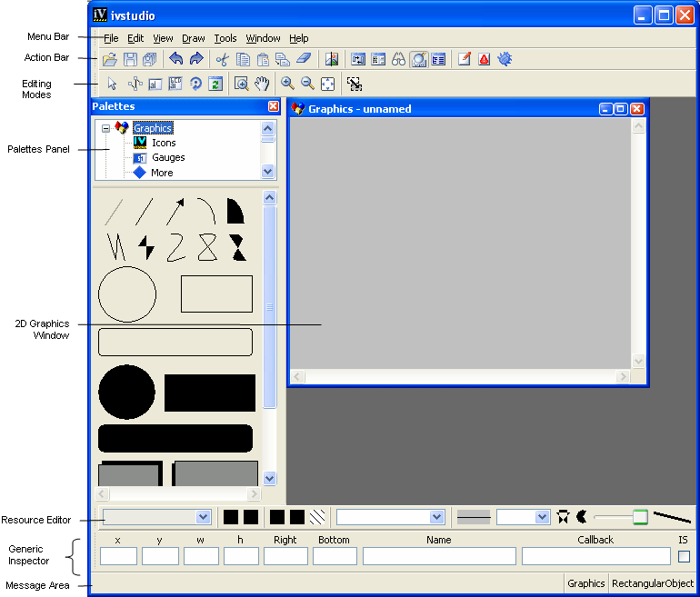Toggle the IS checkbox in inspector
Screen dimensions: 700x597
684,556
